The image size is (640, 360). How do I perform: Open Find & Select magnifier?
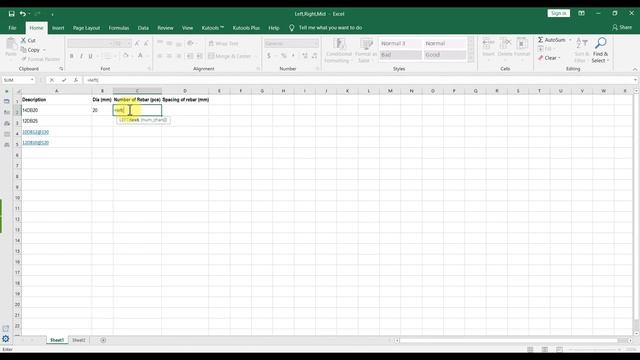point(600,50)
